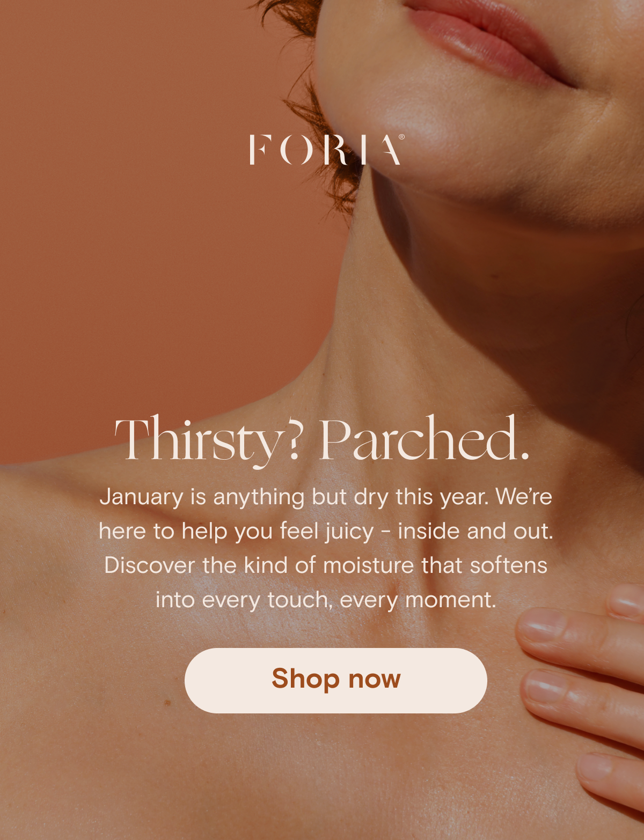Click the Shop now button
The width and height of the screenshot is (644, 840).
pos(336,680)
